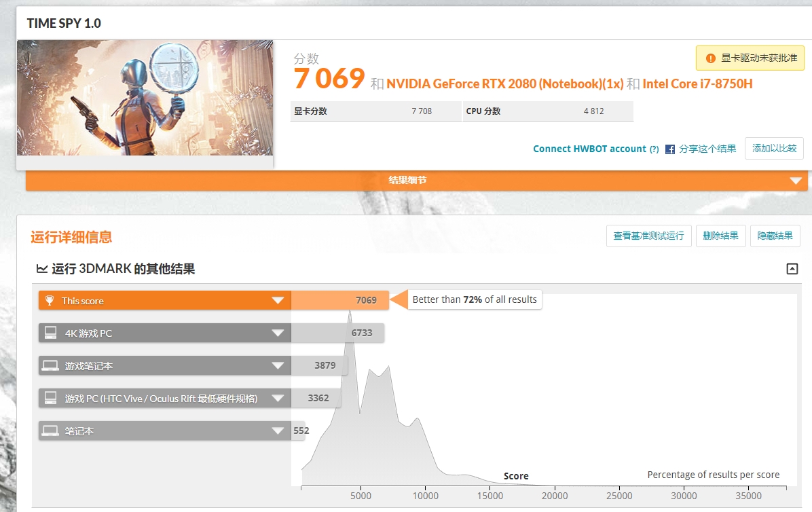Click the chart icon next to 运行 3DMARK 的其他结果
The height and width of the screenshot is (512, 812).
[x=42, y=269]
